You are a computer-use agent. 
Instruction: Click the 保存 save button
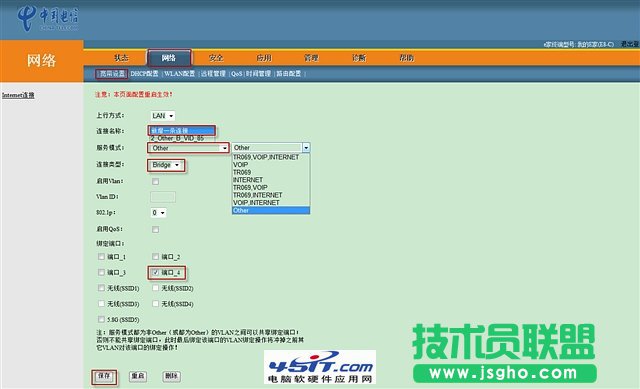pos(104,376)
